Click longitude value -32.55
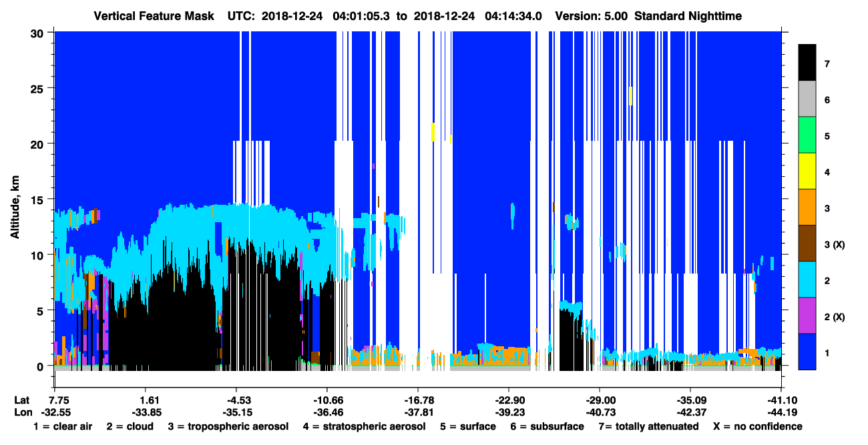Image resolution: width=868 pixels, height=445 pixels. 55,412
